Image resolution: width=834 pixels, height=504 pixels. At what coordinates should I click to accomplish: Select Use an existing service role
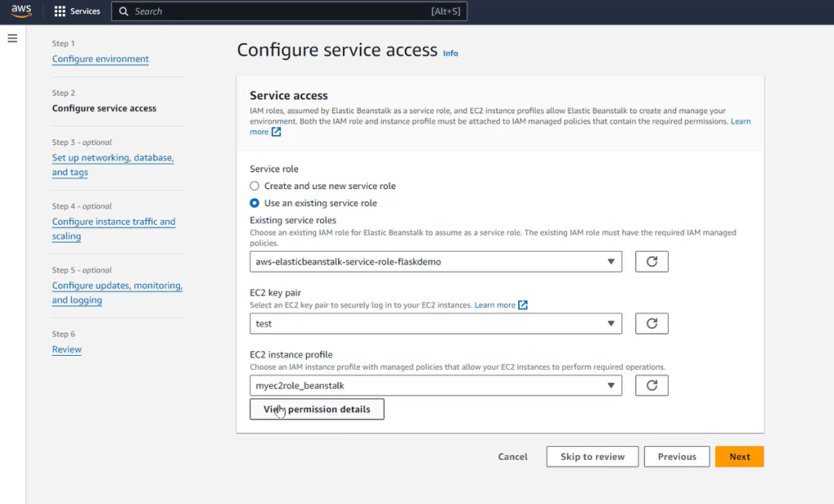[255, 203]
